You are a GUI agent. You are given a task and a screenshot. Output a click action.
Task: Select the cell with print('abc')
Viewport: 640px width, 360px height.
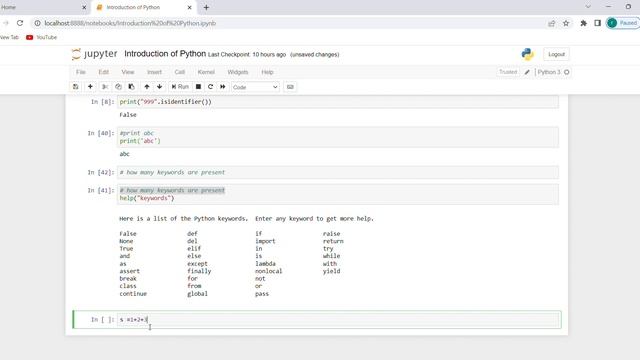[x=338, y=137]
